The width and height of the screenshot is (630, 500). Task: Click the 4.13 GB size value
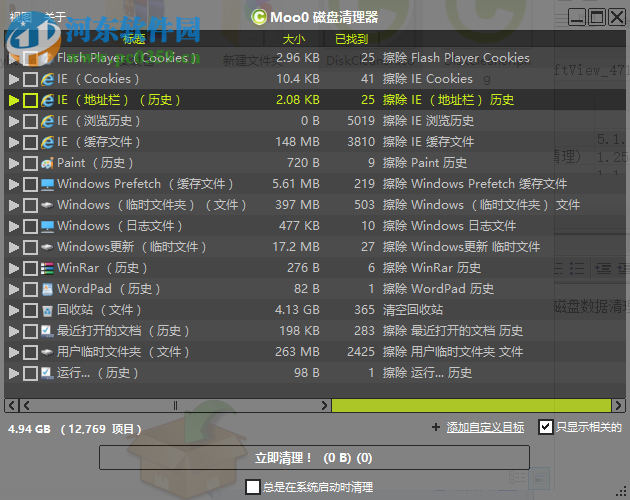(297, 310)
